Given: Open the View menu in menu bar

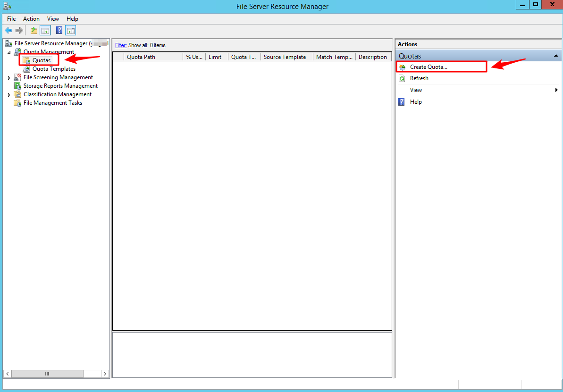Looking at the screenshot, I should [x=53, y=19].
